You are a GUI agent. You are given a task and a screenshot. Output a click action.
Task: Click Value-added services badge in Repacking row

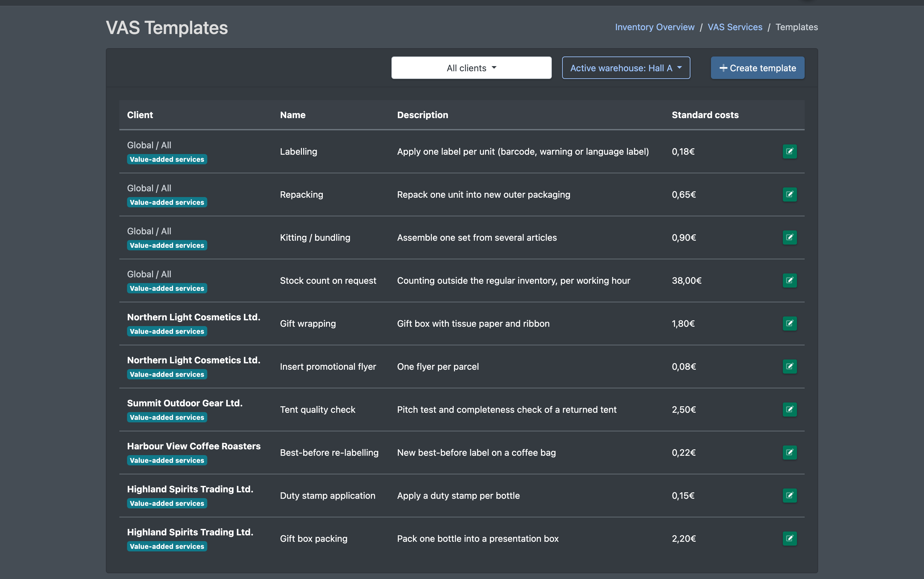167,202
